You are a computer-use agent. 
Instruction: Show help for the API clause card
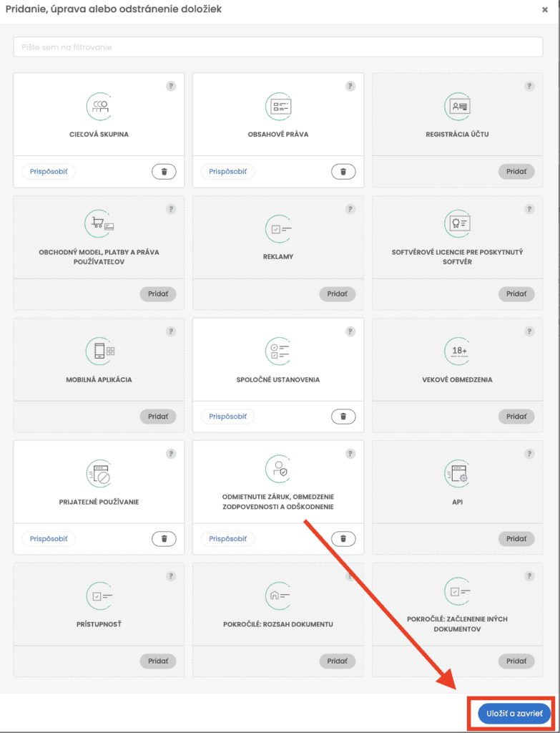(529, 453)
